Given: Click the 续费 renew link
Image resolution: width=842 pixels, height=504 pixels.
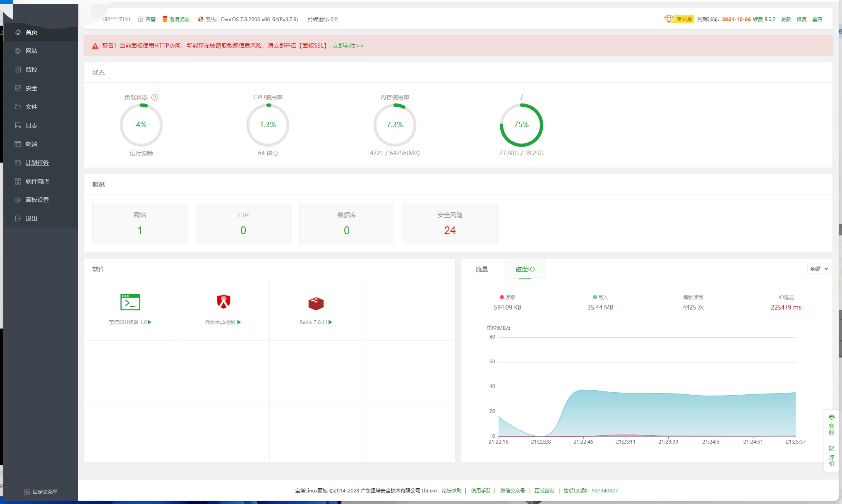Looking at the screenshot, I should (758, 19).
